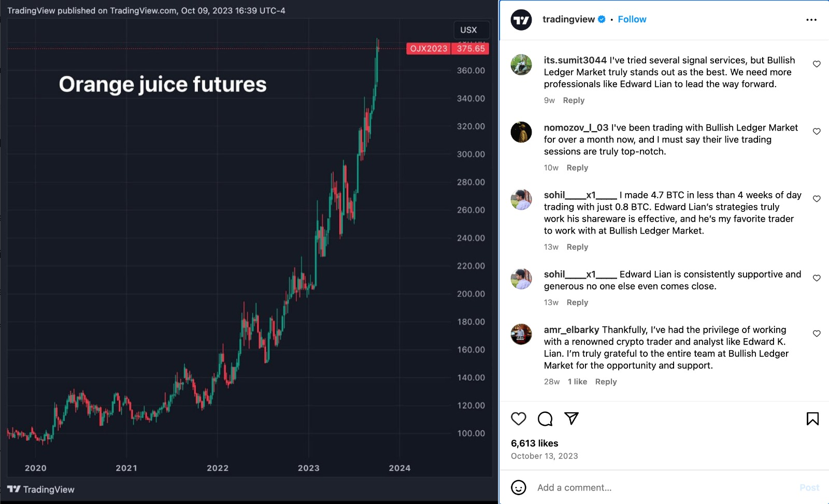Open nomozov_l_03's profile picture
This screenshot has width=829, height=504.
coord(521,132)
